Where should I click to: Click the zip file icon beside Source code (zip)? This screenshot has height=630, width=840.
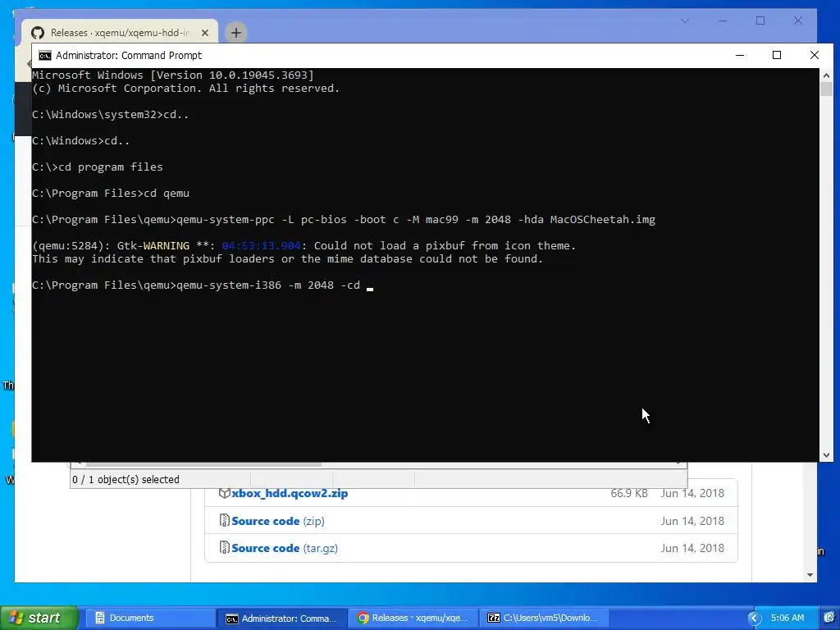[x=225, y=520]
